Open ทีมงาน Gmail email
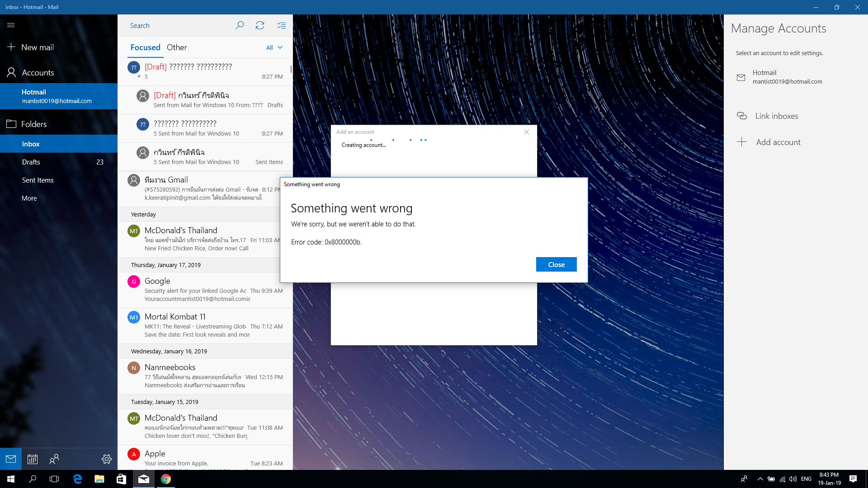 (x=205, y=189)
